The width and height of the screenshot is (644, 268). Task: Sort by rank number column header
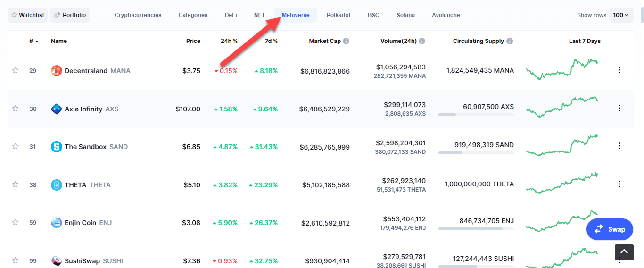coord(34,41)
